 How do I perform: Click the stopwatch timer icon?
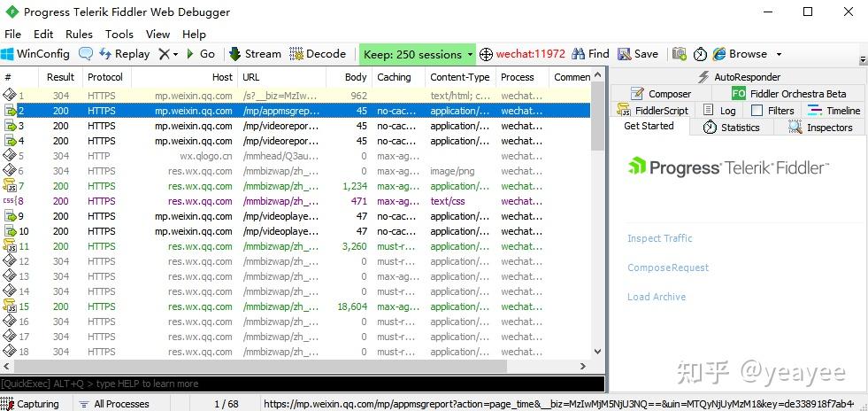tap(700, 54)
